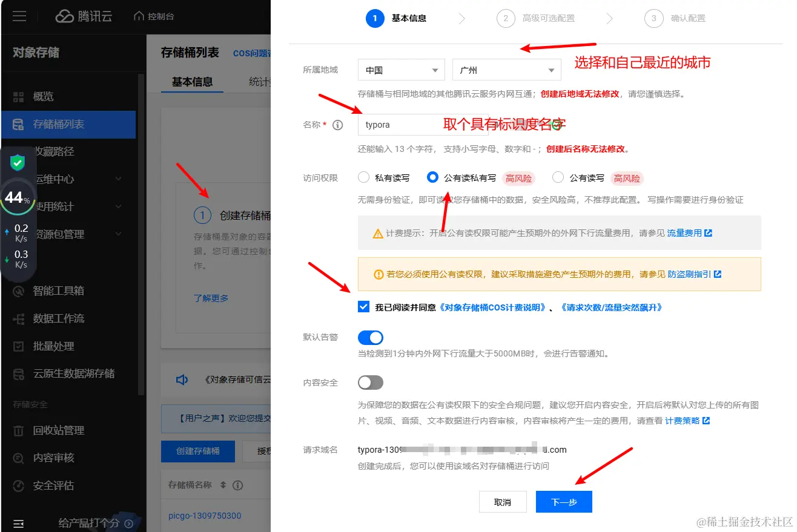Open the 流量费用 link
This screenshot has width=797, height=532.
(x=684, y=233)
